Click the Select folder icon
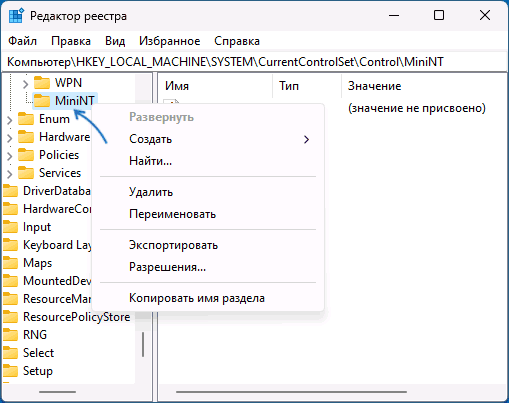509x403 pixels. 10,353
